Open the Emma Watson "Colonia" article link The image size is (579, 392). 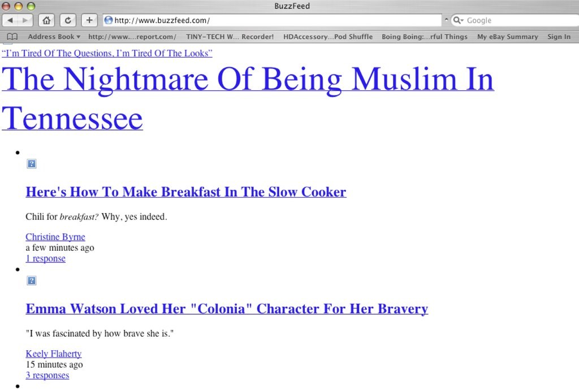coord(227,308)
